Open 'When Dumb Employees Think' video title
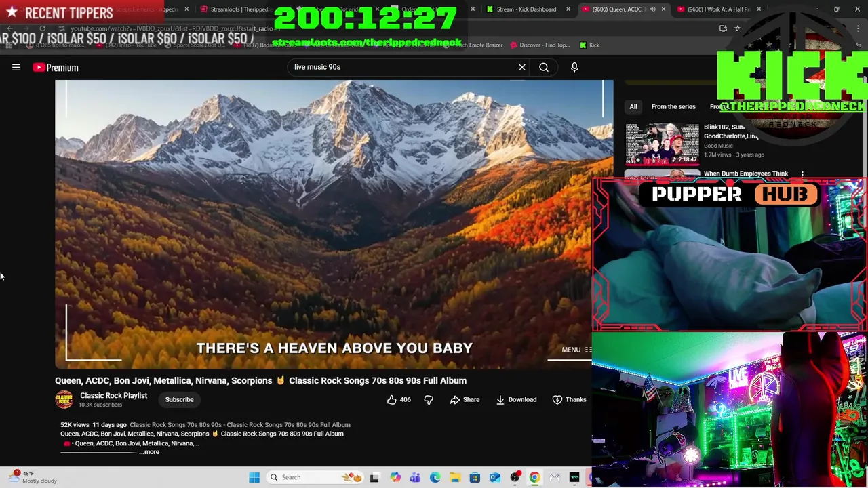868x488 pixels. point(746,174)
